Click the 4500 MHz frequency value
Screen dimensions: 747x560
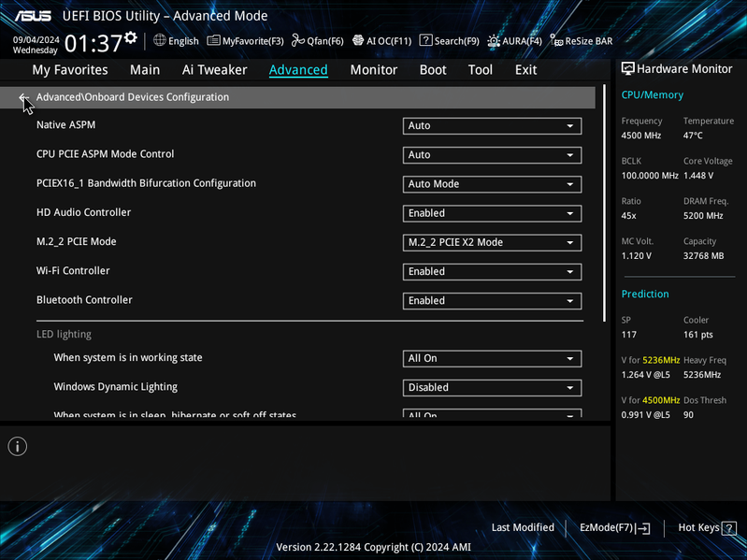tap(640, 136)
